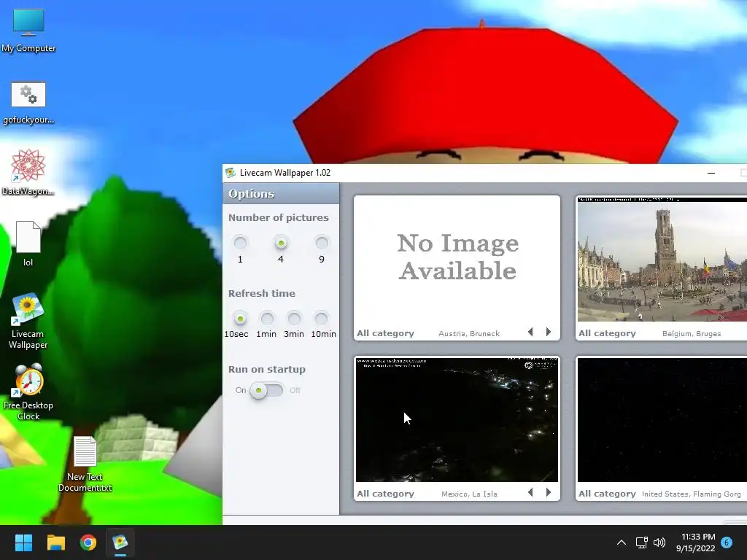Click the Belgium, Bruges location label
The height and width of the screenshot is (560, 747).
692,334
